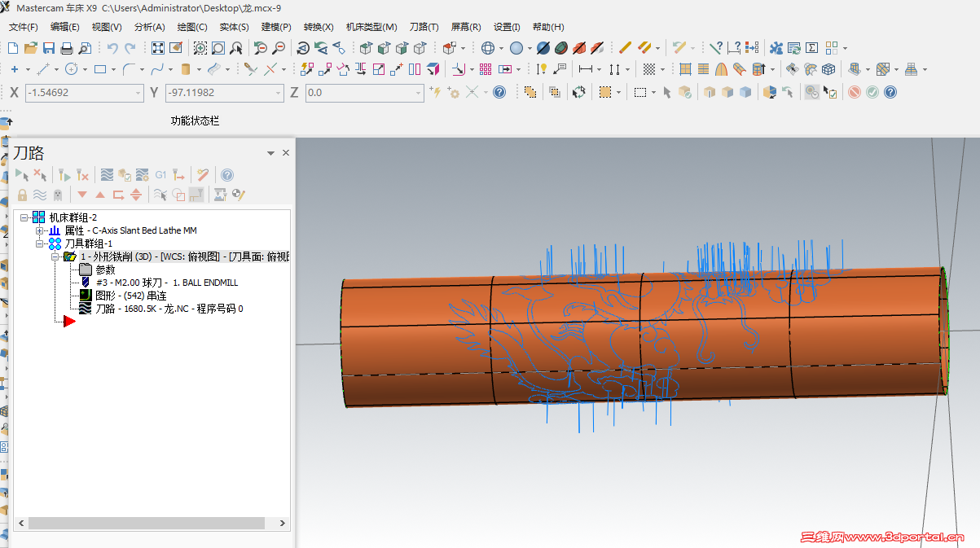
Task: Create a new file with the blank page icon
Action: click(x=15, y=48)
